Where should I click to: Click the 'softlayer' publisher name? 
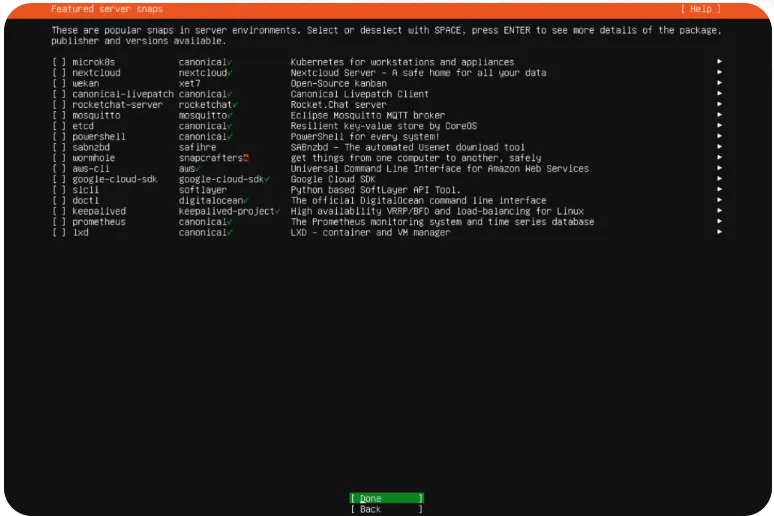click(x=203, y=190)
